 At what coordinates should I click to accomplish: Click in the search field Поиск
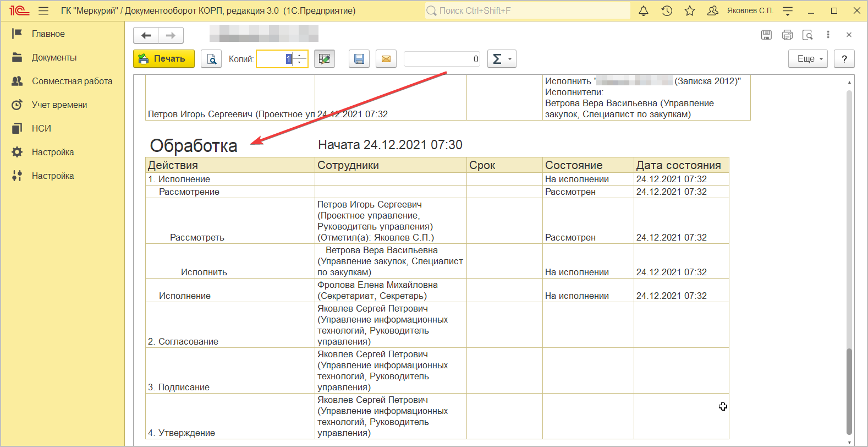[x=528, y=11]
